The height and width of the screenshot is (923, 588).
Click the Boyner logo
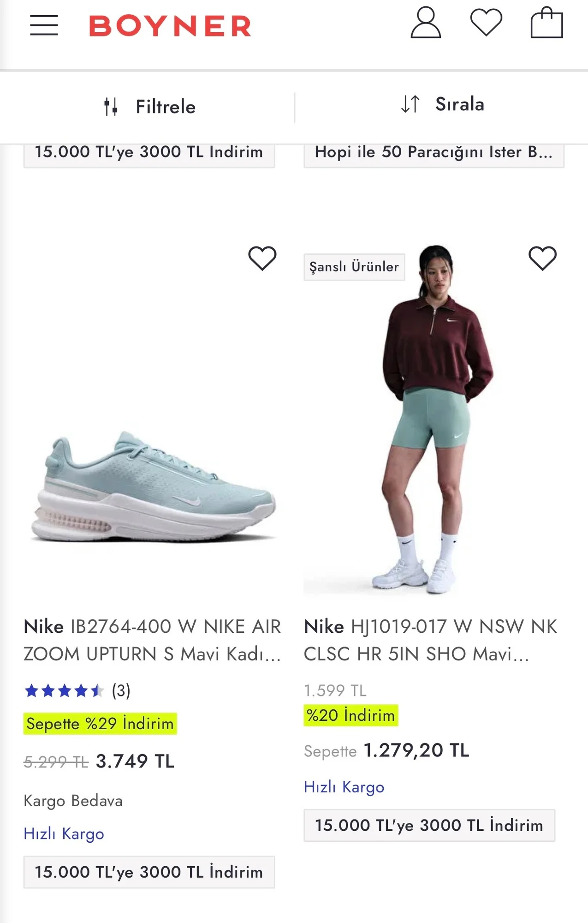pyautogui.click(x=170, y=26)
